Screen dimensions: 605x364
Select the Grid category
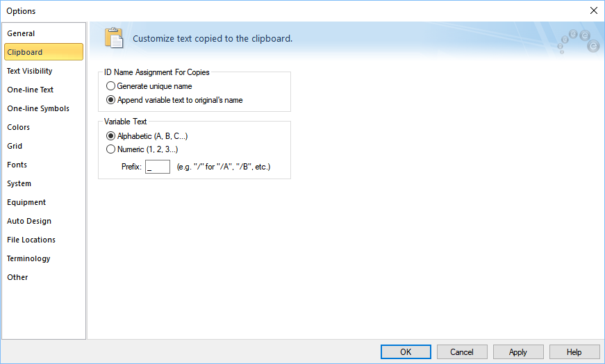click(x=15, y=146)
